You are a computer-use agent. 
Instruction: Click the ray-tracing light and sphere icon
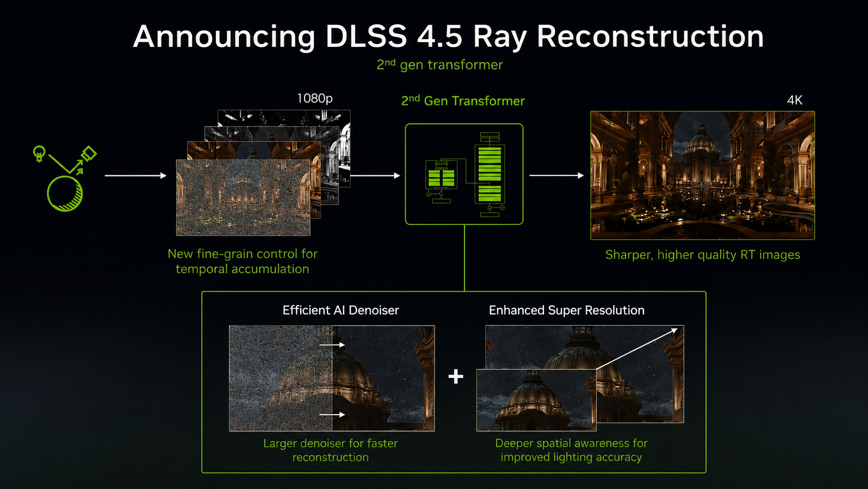point(65,178)
